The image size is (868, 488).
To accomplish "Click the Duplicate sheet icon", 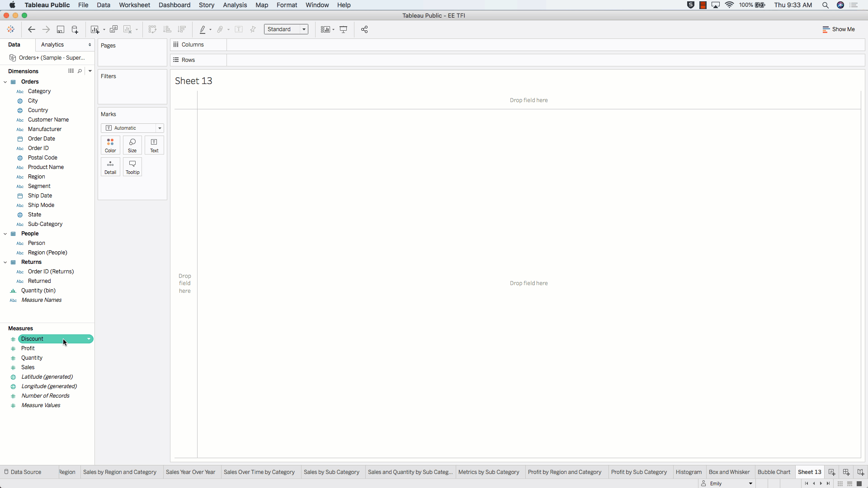I will tap(113, 30).
